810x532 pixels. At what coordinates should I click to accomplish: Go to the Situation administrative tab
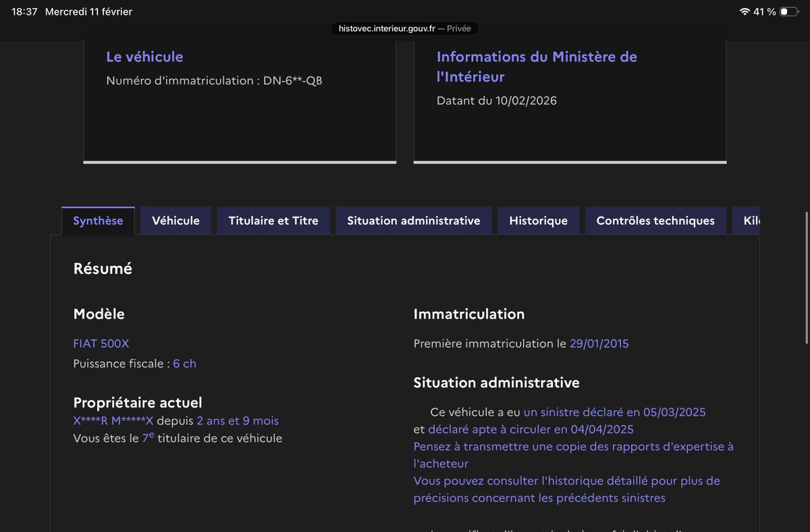(x=413, y=221)
